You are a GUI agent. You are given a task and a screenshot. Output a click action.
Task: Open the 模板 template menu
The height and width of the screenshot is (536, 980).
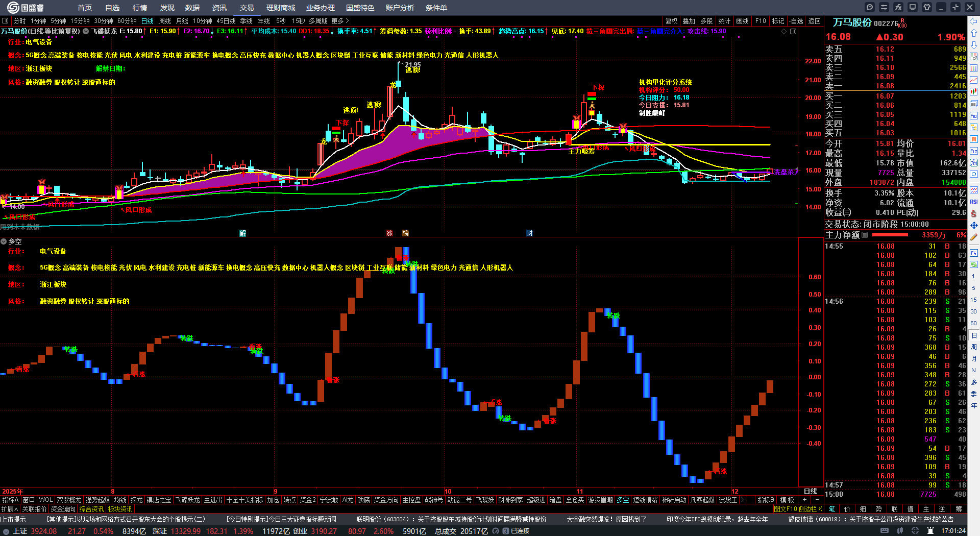[x=787, y=500]
